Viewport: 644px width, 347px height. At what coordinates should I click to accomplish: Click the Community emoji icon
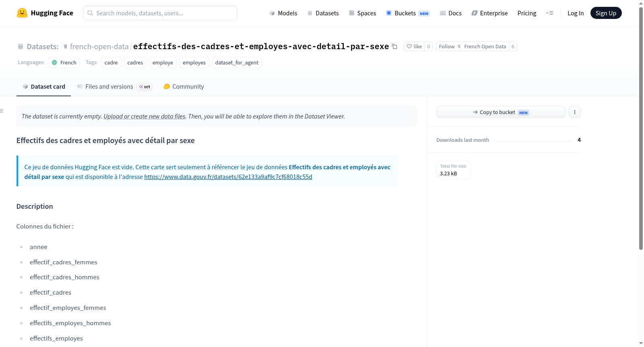[x=167, y=86]
